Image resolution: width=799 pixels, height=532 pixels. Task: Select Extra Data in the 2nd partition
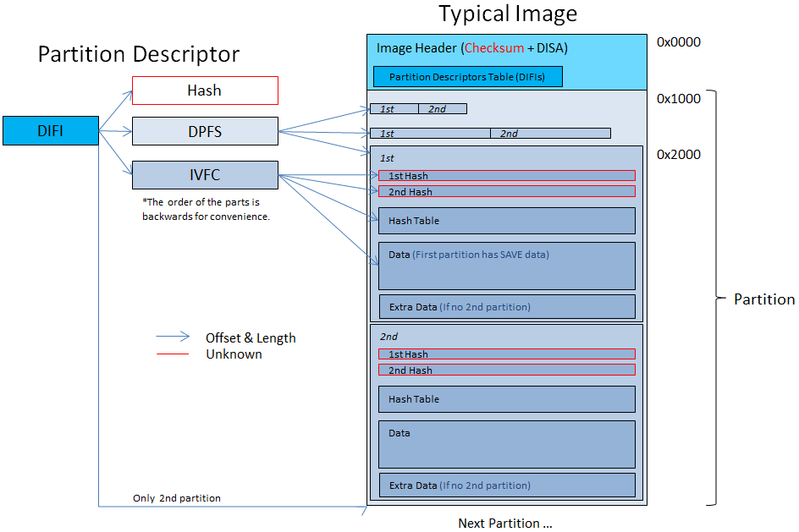click(506, 485)
